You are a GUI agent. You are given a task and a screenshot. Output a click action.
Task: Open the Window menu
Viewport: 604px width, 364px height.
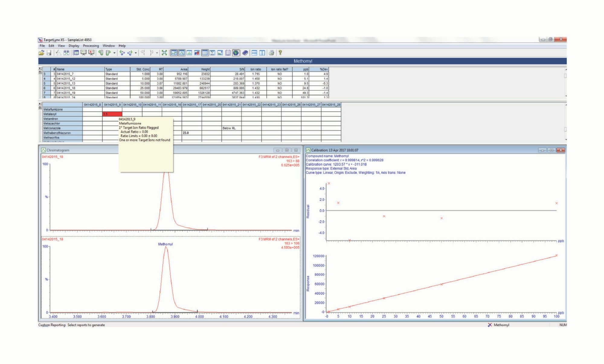pos(109,46)
